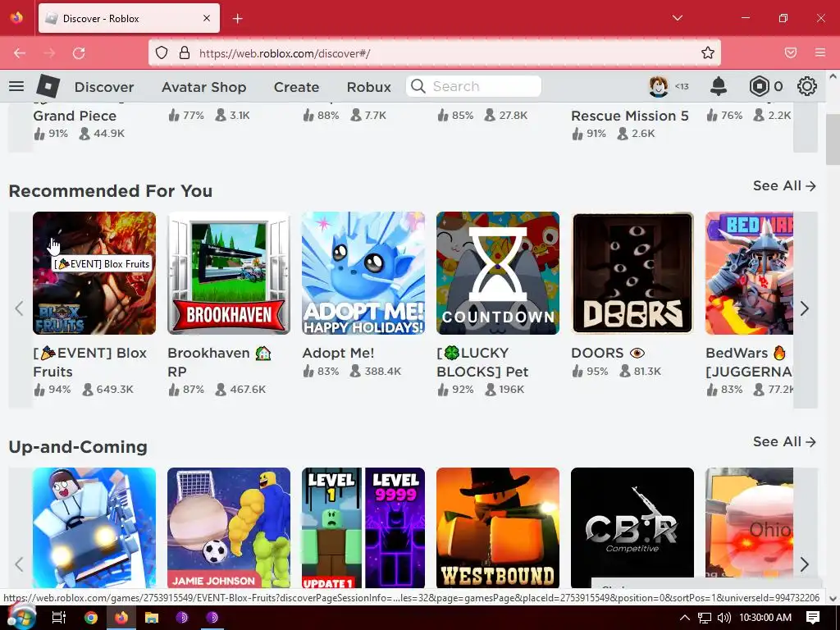The height and width of the screenshot is (630, 840).
Task: Launch Chrome from the taskbar
Action: click(x=91, y=618)
